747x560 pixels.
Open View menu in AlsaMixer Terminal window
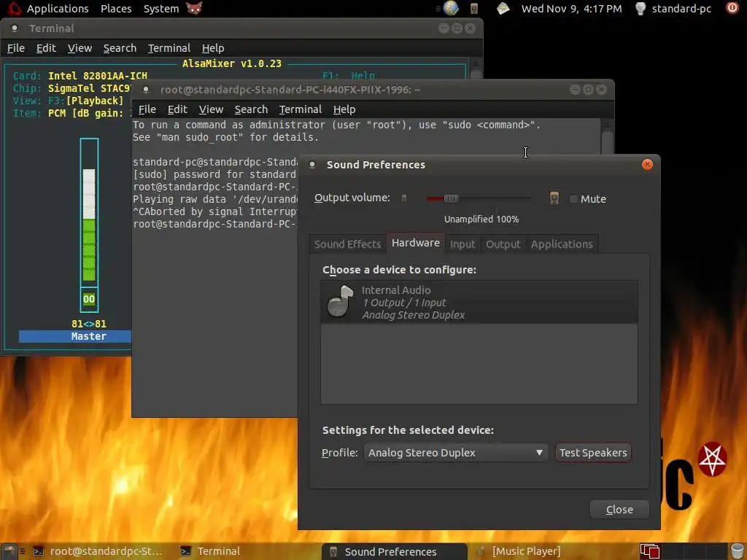(80, 48)
